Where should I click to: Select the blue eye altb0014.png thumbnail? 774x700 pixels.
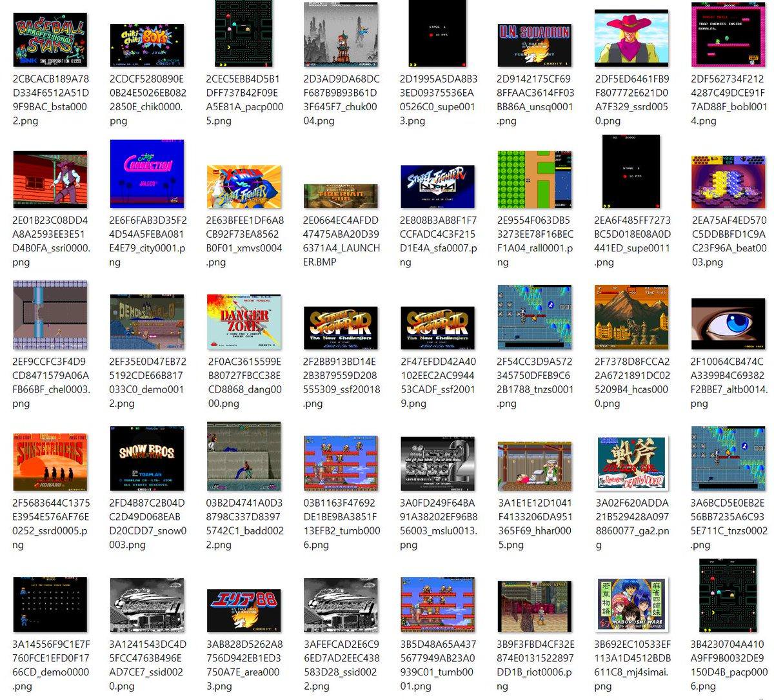click(728, 324)
